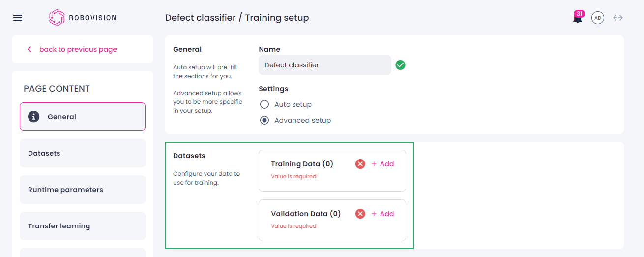The image size is (644, 257).
Task: Click back to previous page link
Action: (78, 49)
